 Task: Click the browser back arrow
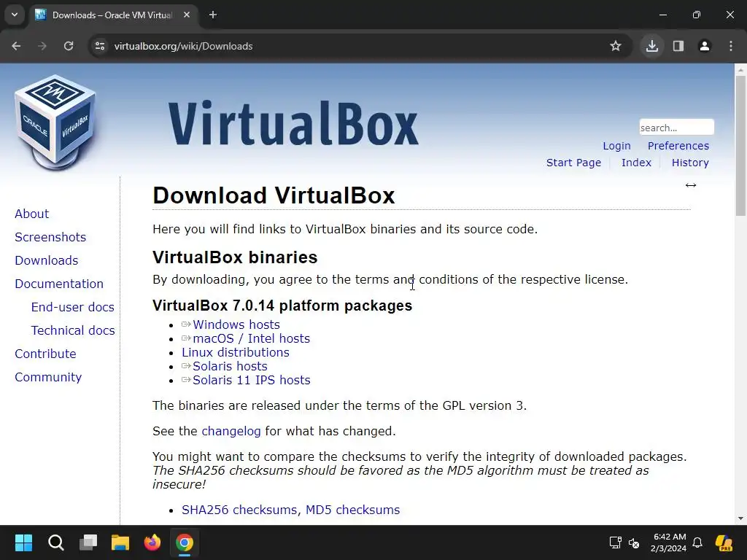tap(16, 46)
